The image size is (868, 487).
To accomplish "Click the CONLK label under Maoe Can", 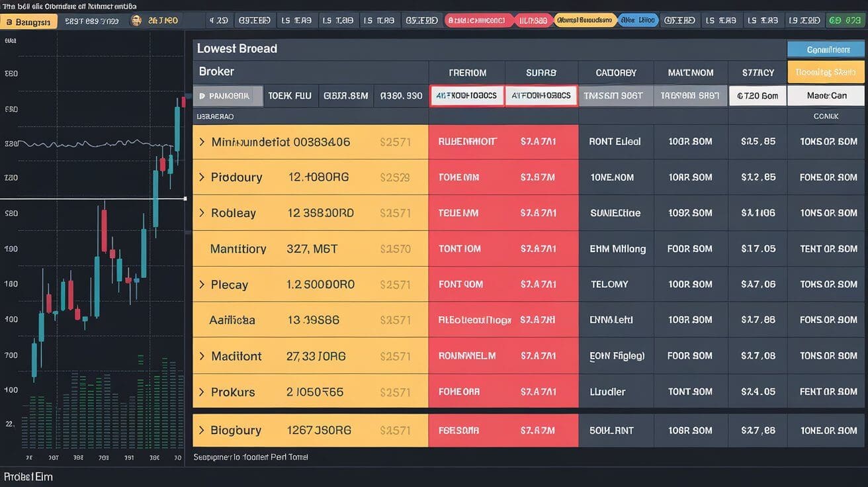I will point(826,116).
